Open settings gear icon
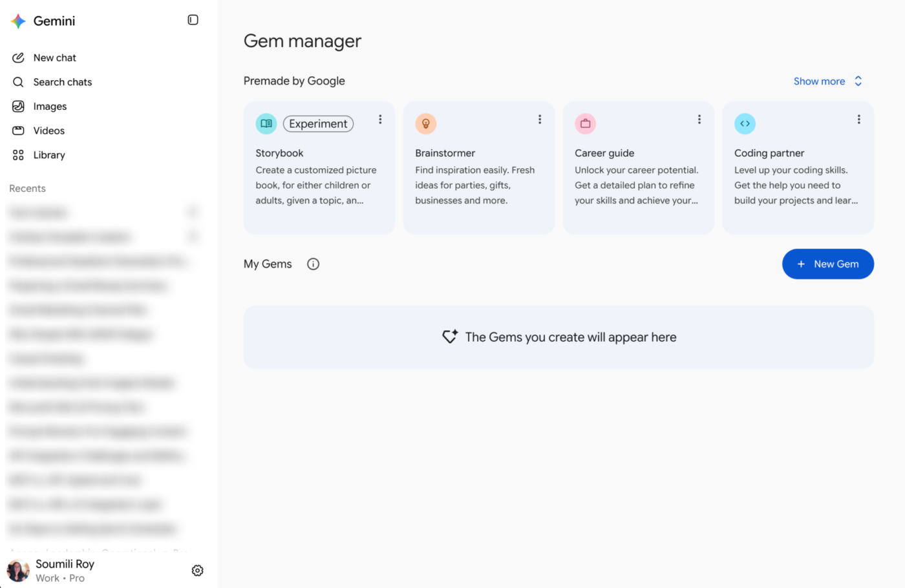The width and height of the screenshot is (905, 588). tap(198, 571)
